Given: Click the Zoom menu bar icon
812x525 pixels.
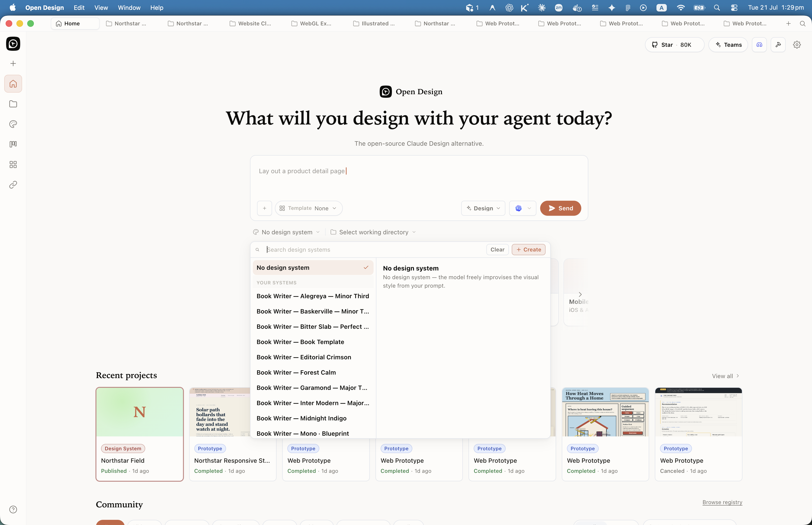Looking at the screenshot, I should click(558, 8).
